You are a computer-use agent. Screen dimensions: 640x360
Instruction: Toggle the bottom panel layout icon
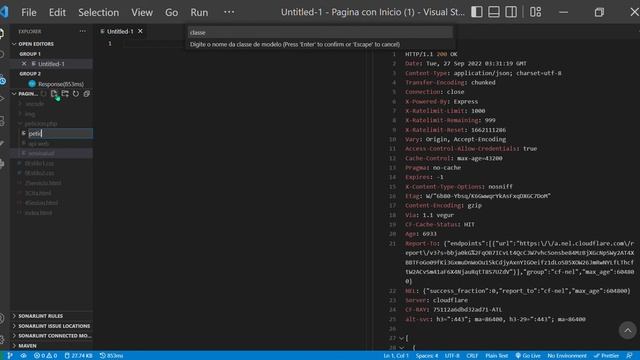point(493,12)
